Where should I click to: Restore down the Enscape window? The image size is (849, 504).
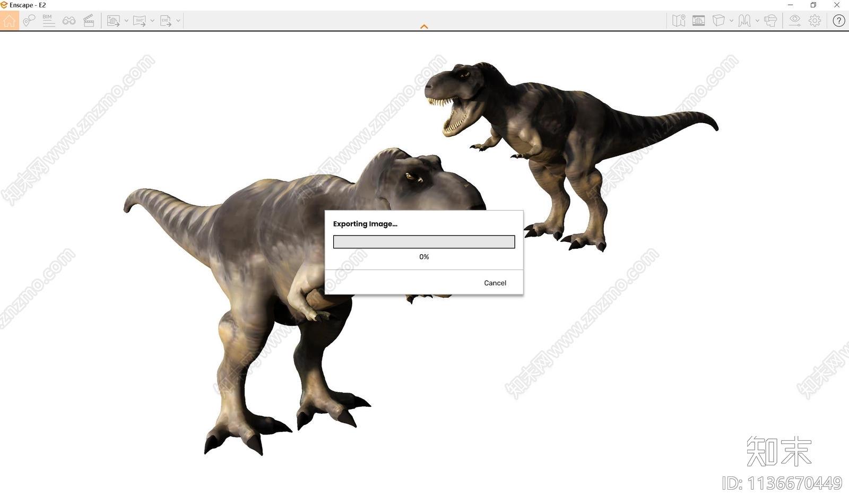pos(813,5)
